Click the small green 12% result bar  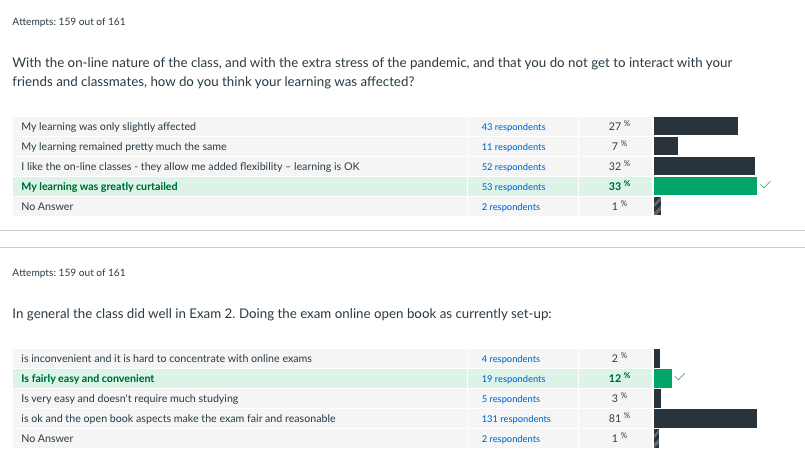point(662,378)
